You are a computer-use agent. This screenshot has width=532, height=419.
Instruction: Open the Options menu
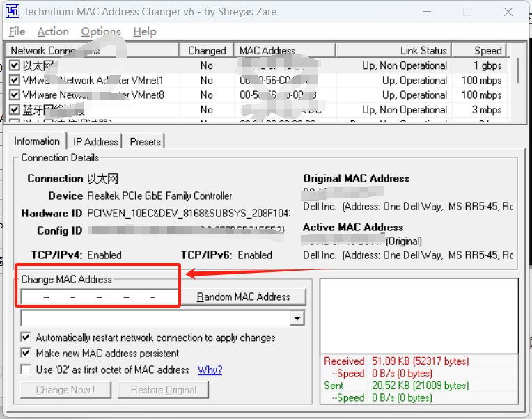(x=101, y=31)
